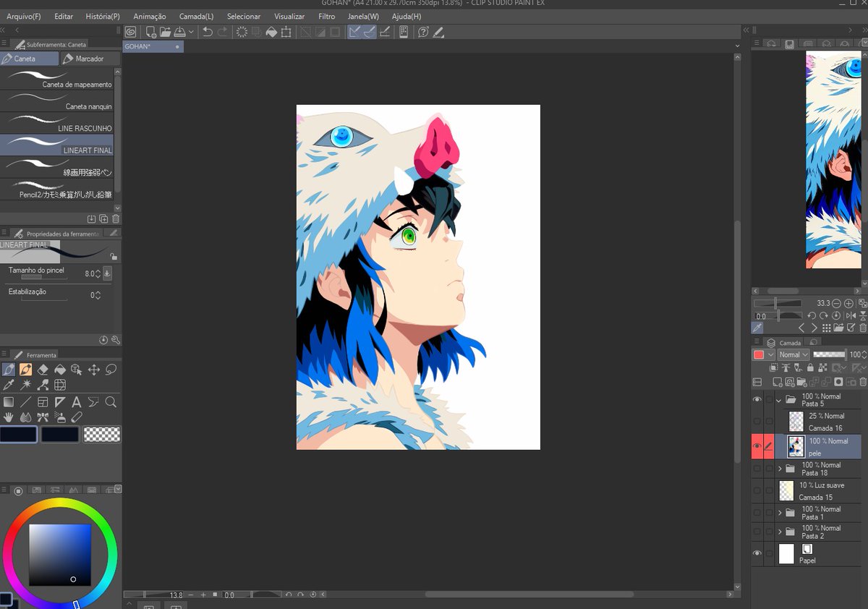Hide the Papel paper layer
The image size is (868, 609).
tap(757, 553)
